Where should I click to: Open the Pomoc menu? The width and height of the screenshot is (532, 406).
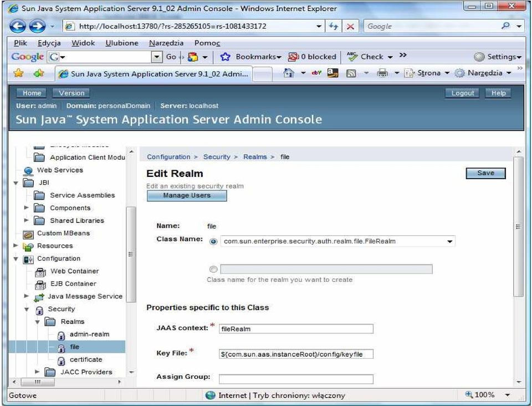point(207,43)
